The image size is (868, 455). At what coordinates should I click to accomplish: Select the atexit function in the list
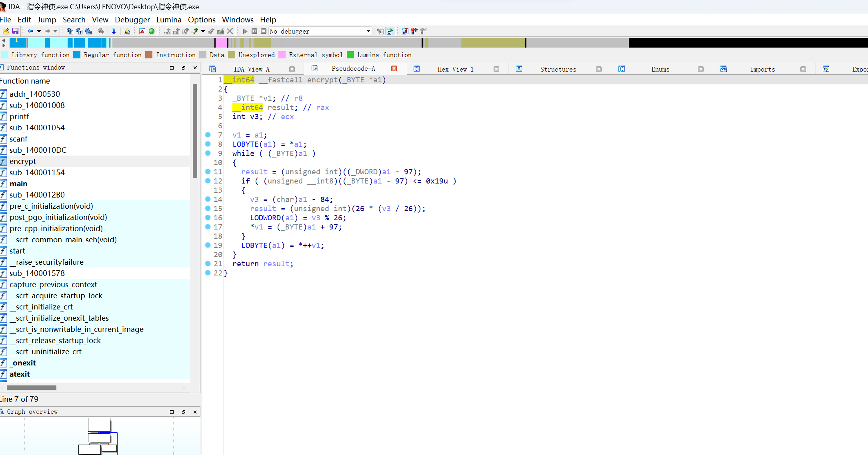(x=95, y=374)
